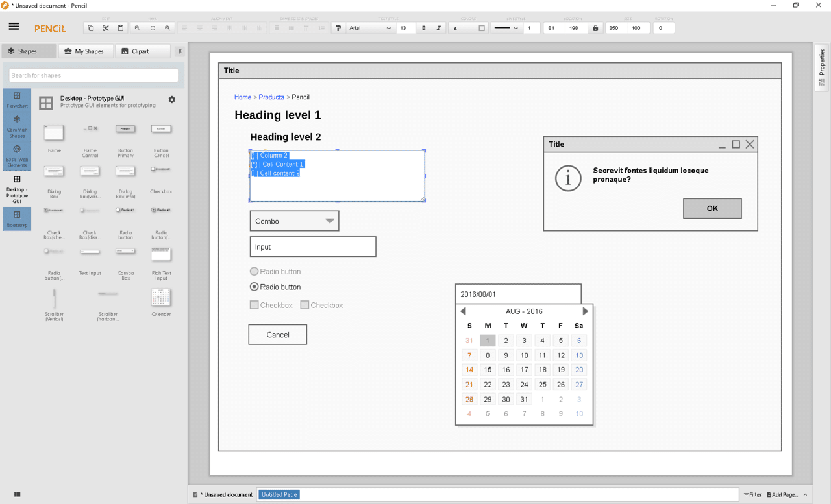This screenshot has height=504, width=831.
Task: Select the Common Shapes collection
Action: [17, 126]
